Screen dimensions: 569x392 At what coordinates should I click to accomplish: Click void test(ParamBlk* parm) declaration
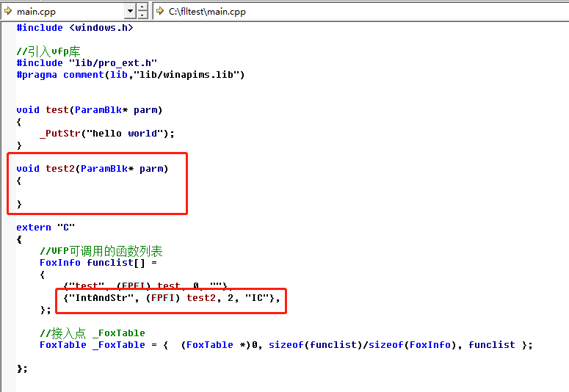(x=90, y=110)
